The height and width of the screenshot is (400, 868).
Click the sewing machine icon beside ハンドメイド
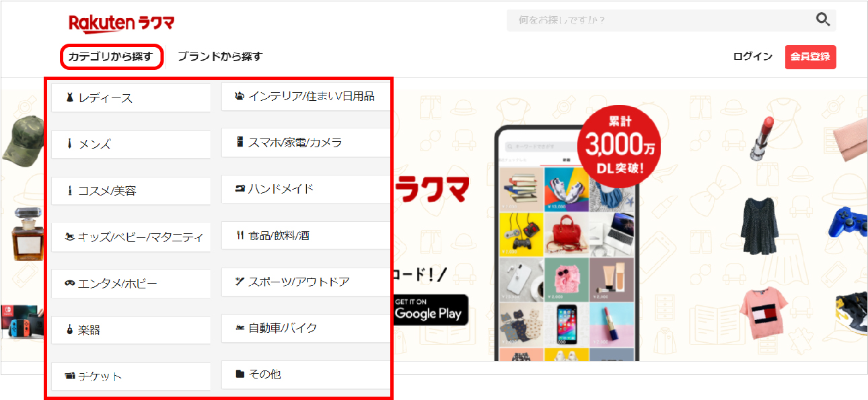tap(239, 189)
